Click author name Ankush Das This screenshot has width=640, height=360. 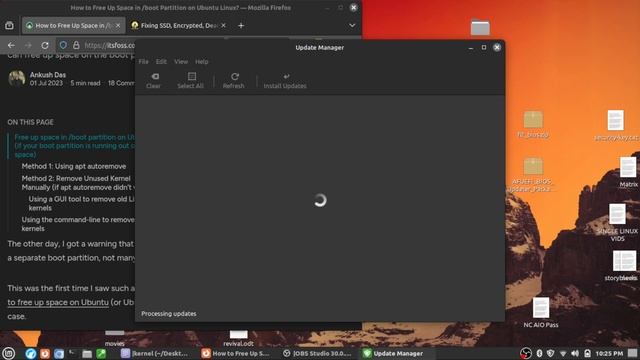(48, 75)
